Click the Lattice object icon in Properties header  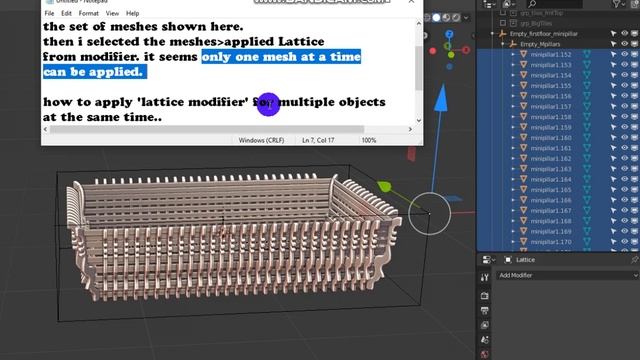click(508, 260)
